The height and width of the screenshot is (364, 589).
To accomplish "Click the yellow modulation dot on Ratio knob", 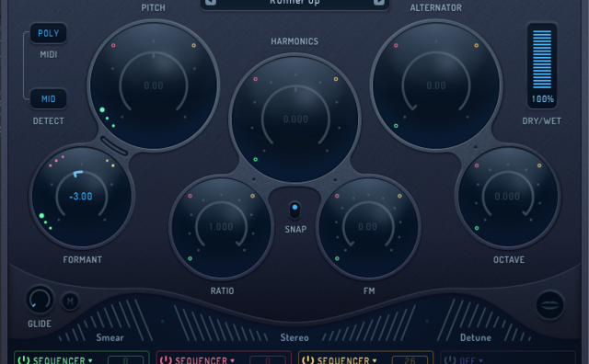I will [252, 196].
